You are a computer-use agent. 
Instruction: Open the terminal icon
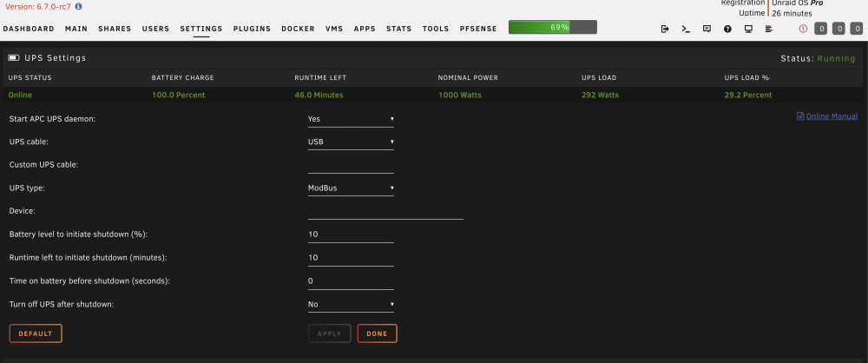click(686, 29)
